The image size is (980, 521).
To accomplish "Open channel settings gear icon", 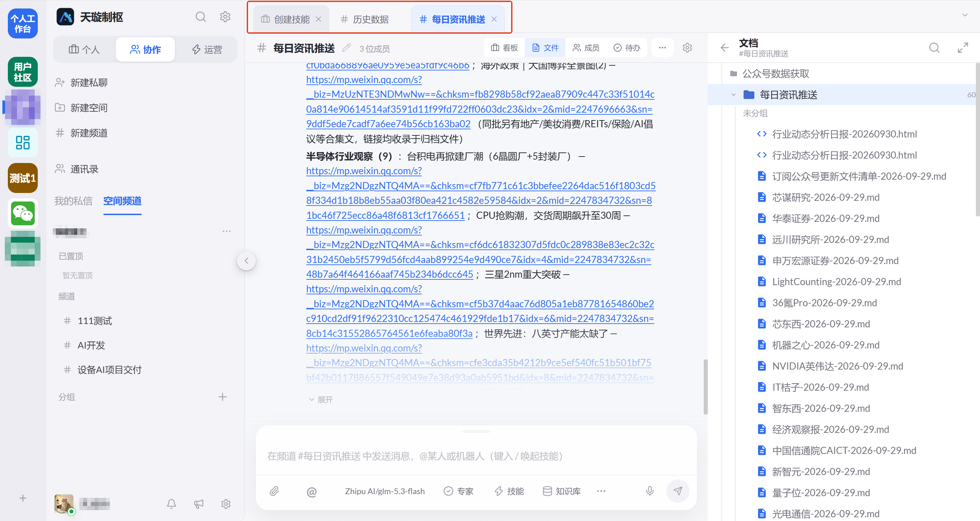I will tap(687, 48).
